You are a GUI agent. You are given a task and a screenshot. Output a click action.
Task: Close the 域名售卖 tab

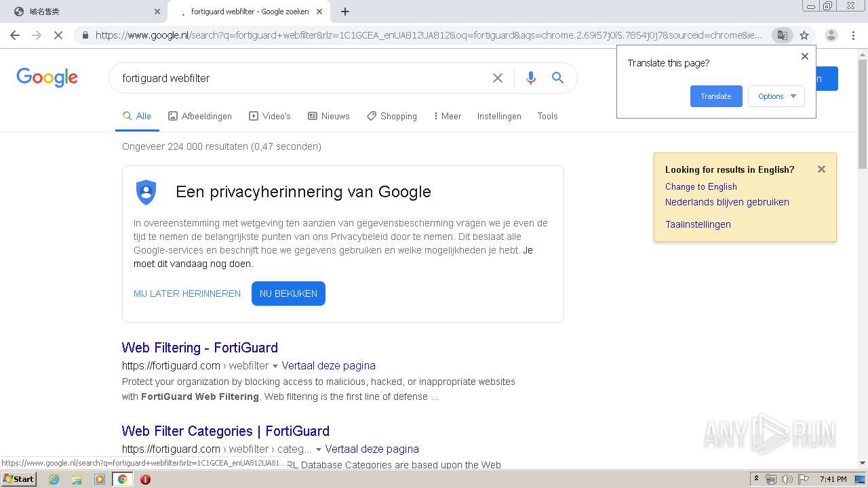coord(157,12)
